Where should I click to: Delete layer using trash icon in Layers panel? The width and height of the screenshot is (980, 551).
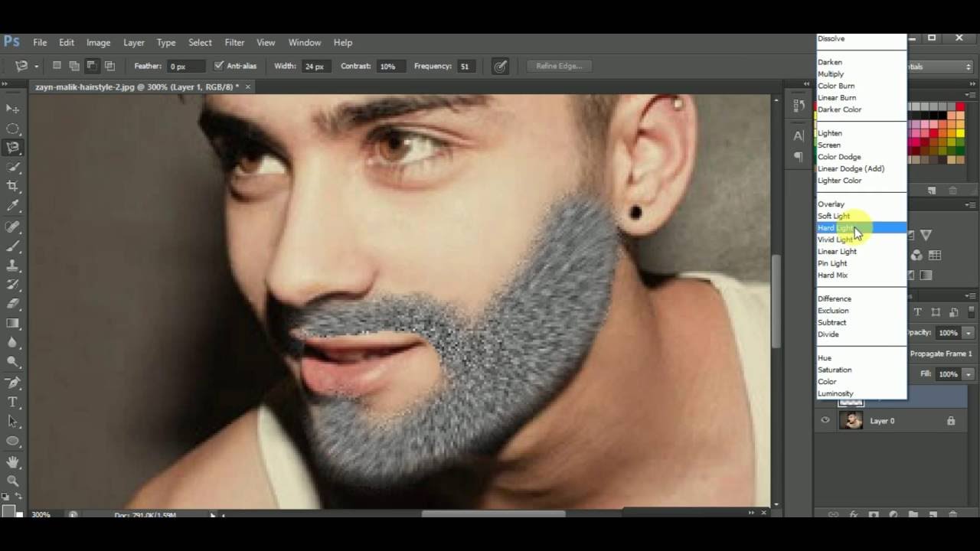[953, 515]
